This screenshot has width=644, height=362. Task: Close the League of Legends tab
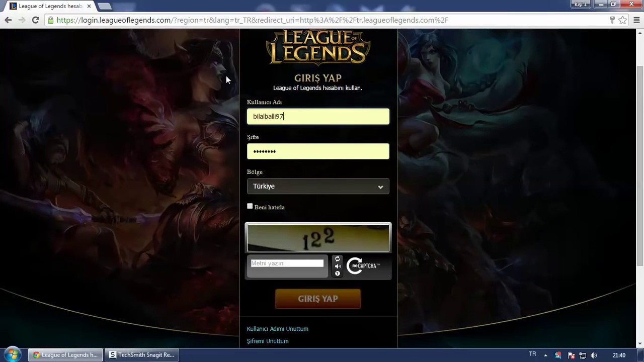point(89,6)
